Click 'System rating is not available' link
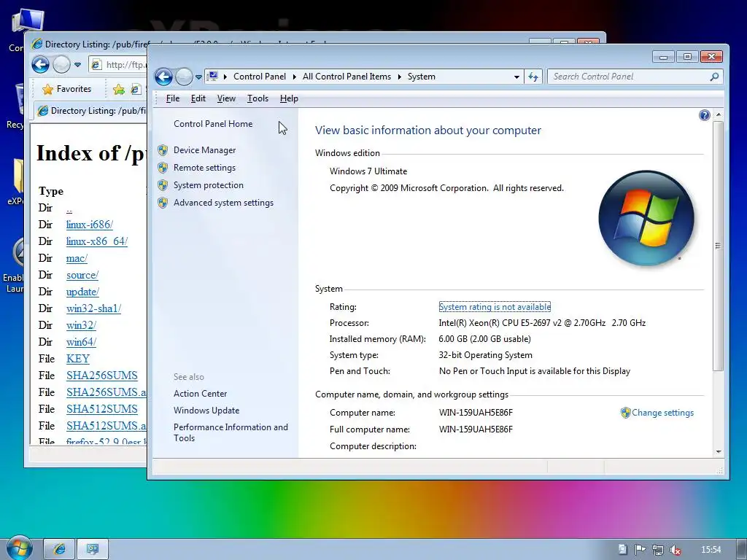747x560 pixels. (495, 307)
